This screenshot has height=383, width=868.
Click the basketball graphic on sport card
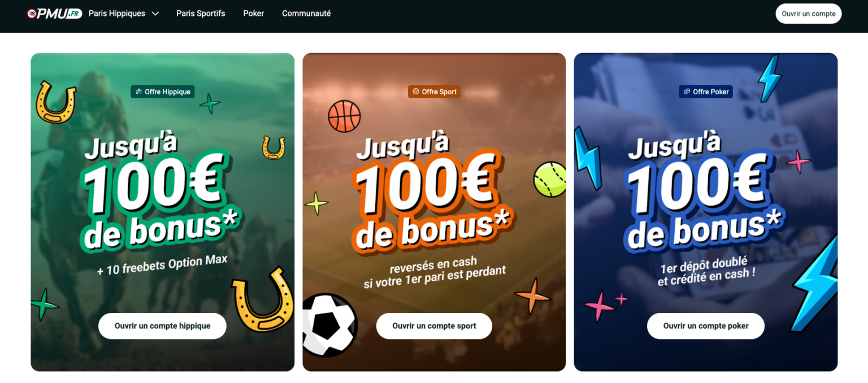click(344, 116)
